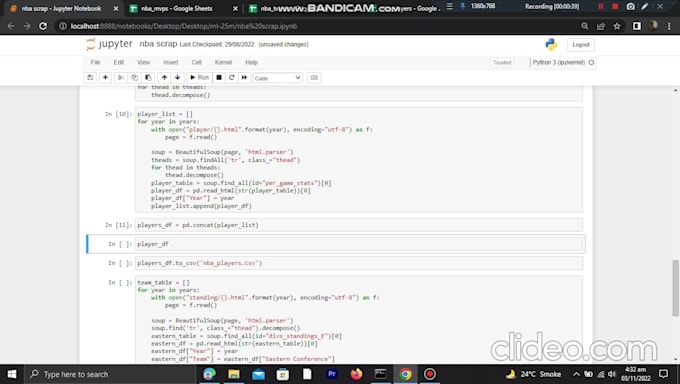
Task: Insert a cell below with plus icon
Action: click(x=105, y=78)
